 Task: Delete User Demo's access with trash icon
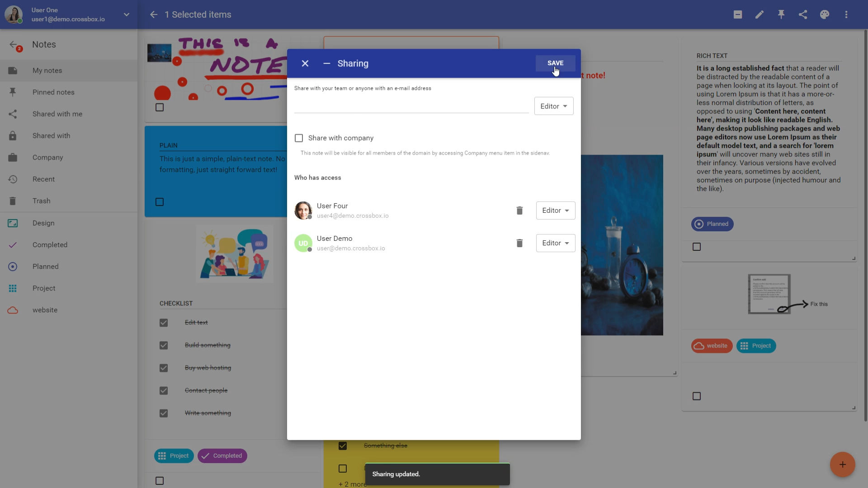click(519, 243)
